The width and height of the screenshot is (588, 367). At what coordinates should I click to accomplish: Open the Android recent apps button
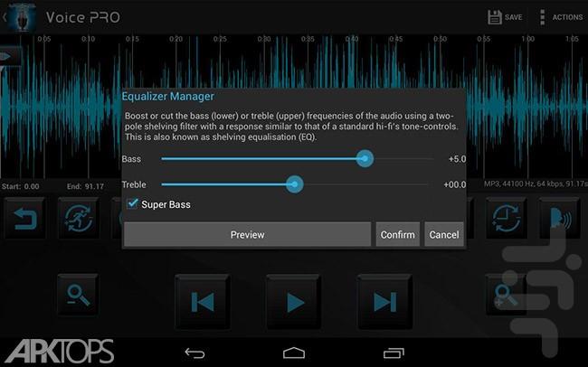coord(394,353)
